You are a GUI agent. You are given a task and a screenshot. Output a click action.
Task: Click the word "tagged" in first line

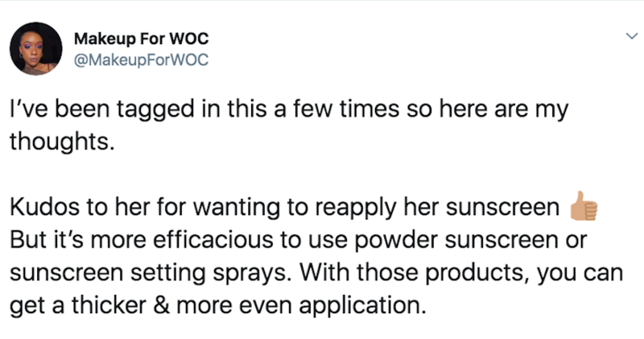pos(155,110)
